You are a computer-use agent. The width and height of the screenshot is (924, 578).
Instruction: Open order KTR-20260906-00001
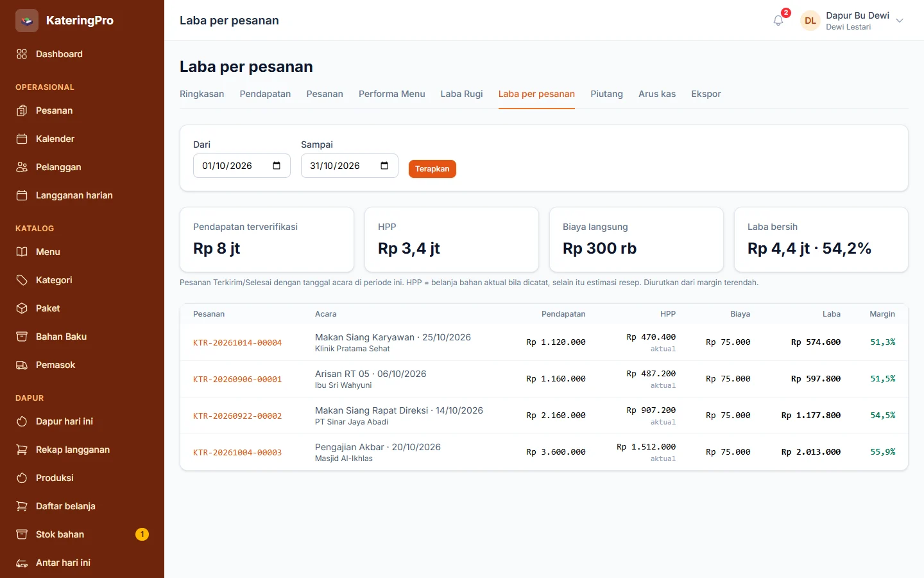point(237,380)
